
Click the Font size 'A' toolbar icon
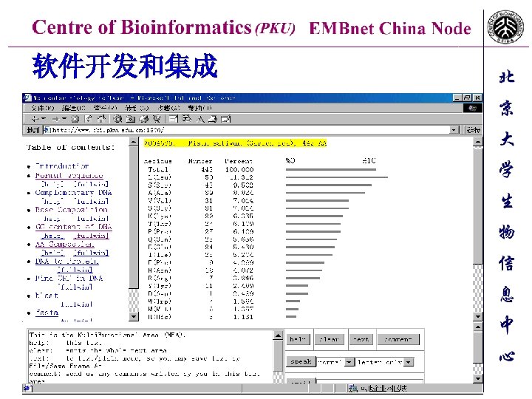pyautogui.click(x=200, y=119)
